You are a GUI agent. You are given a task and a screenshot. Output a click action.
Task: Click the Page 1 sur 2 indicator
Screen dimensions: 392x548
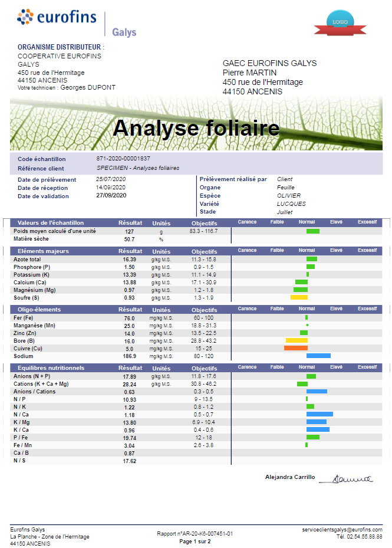[195, 542]
